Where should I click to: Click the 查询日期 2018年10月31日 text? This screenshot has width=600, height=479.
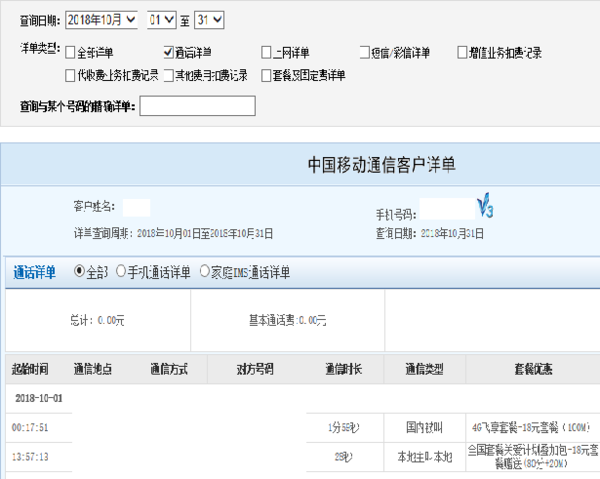coord(430,233)
